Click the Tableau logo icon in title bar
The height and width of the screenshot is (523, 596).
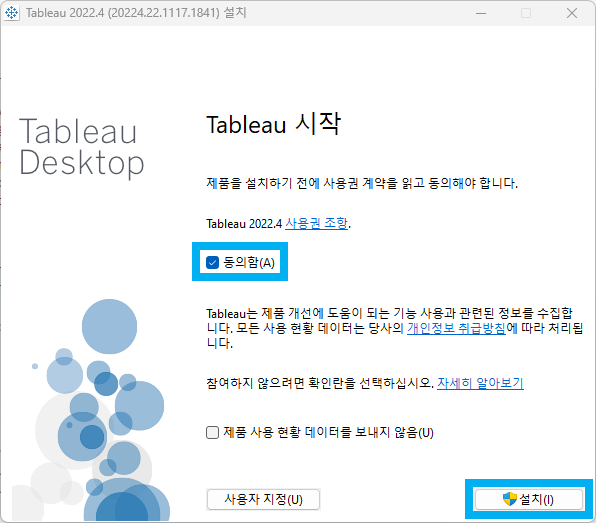click(11, 13)
